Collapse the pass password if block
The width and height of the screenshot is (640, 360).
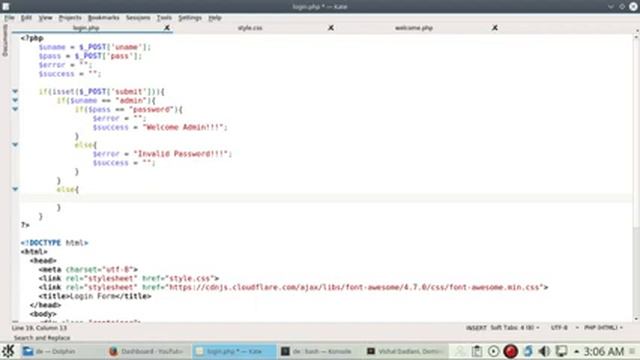pos(15,109)
